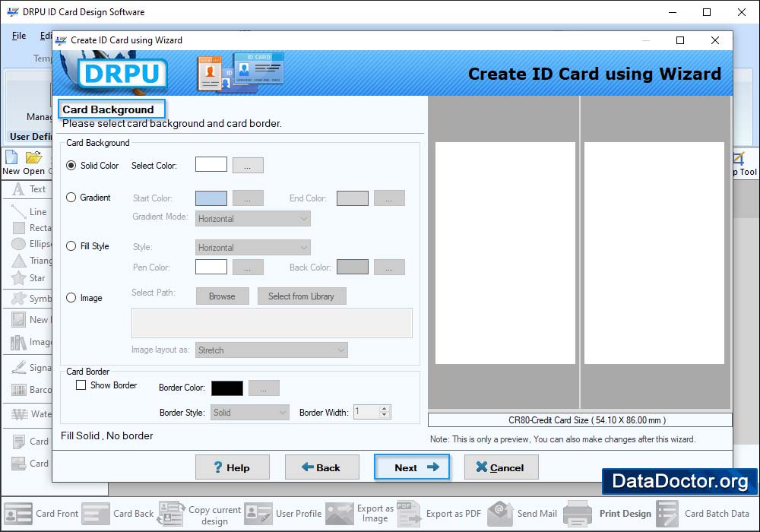
Task: Click the Open folder icon
Action: [34, 163]
